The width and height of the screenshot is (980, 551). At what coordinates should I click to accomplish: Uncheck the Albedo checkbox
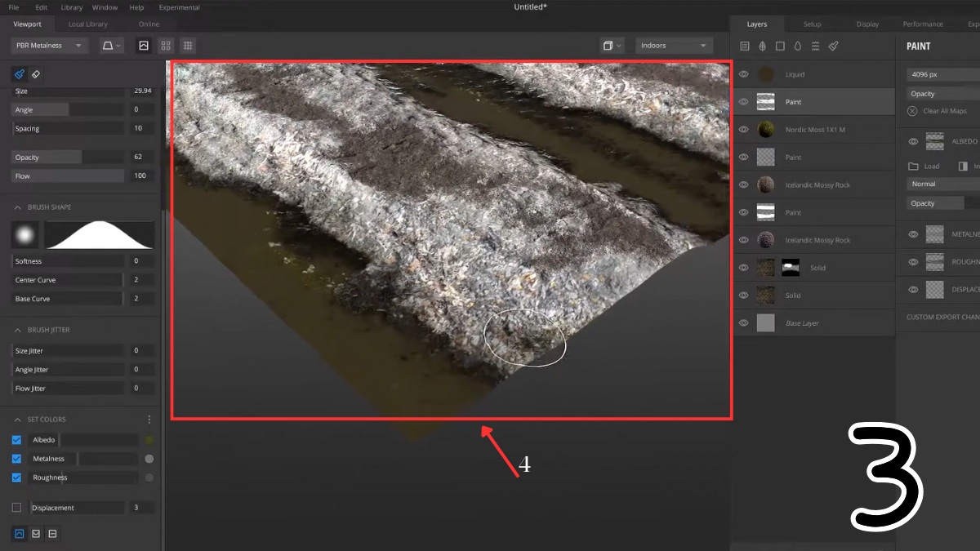(16, 440)
